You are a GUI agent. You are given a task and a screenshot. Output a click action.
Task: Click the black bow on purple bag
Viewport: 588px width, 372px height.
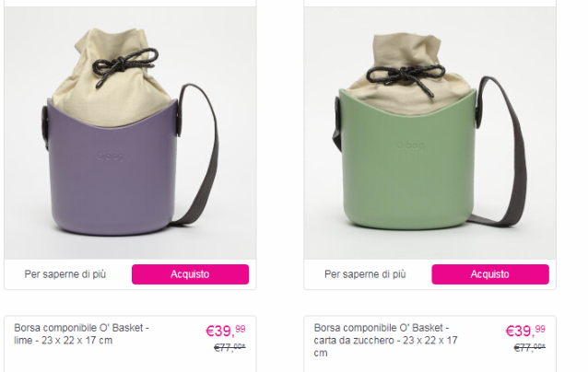point(123,65)
